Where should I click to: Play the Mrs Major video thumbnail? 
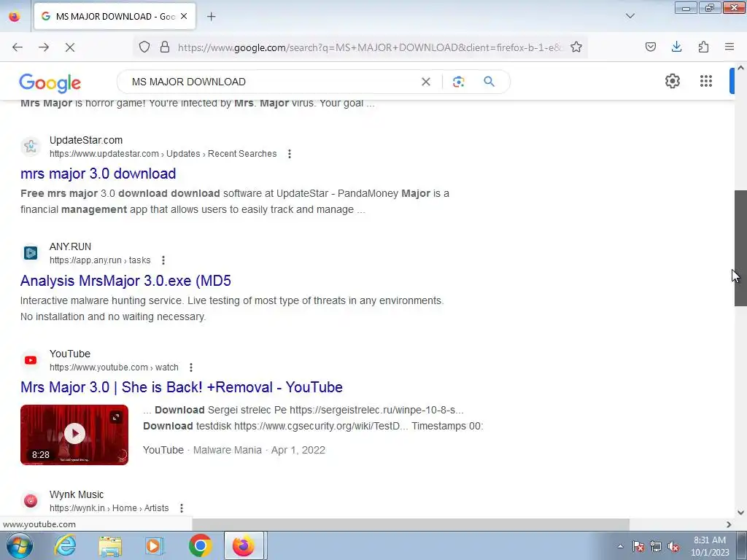coord(74,435)
